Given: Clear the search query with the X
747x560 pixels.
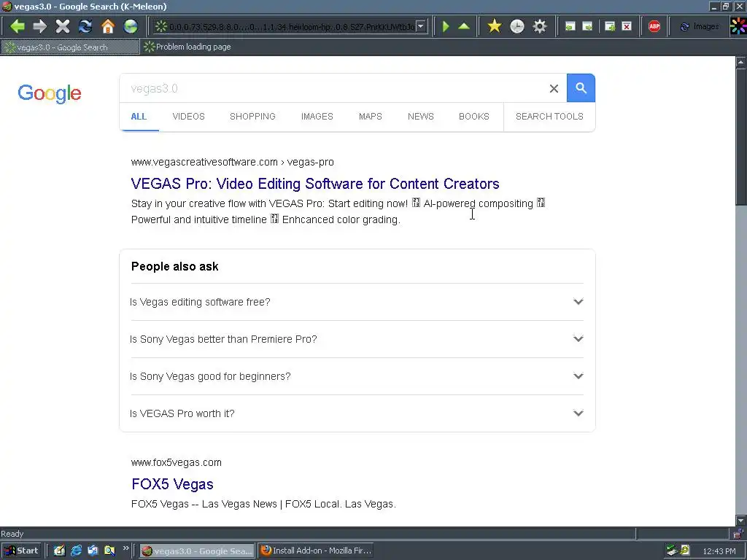Looking at the screenshot, I should coord(554,88).
